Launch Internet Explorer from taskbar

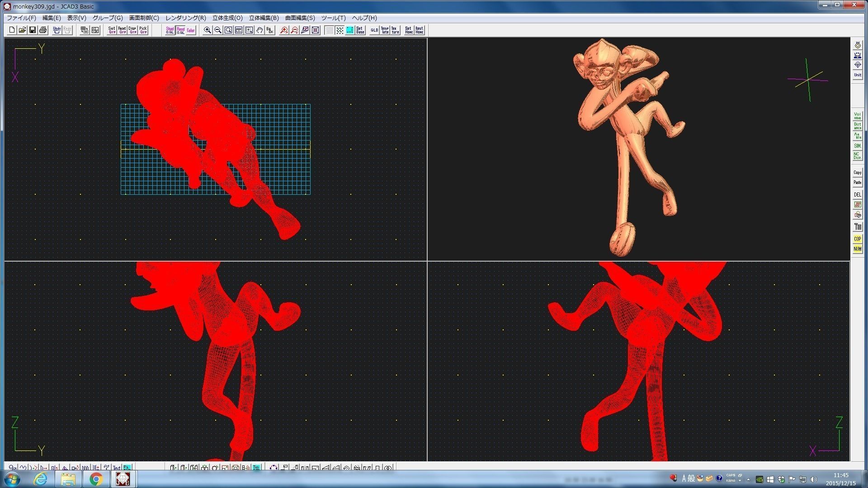coord(41,479)
